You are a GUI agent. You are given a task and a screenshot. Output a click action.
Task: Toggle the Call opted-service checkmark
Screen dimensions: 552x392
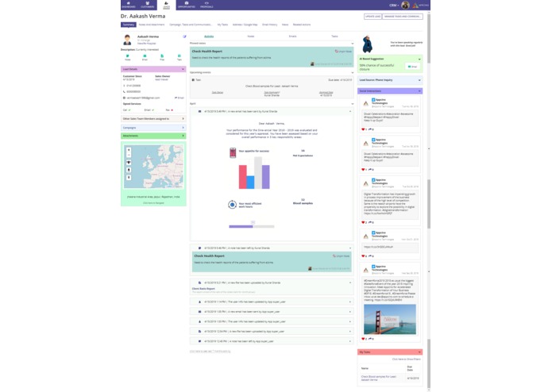coord(129,110)
